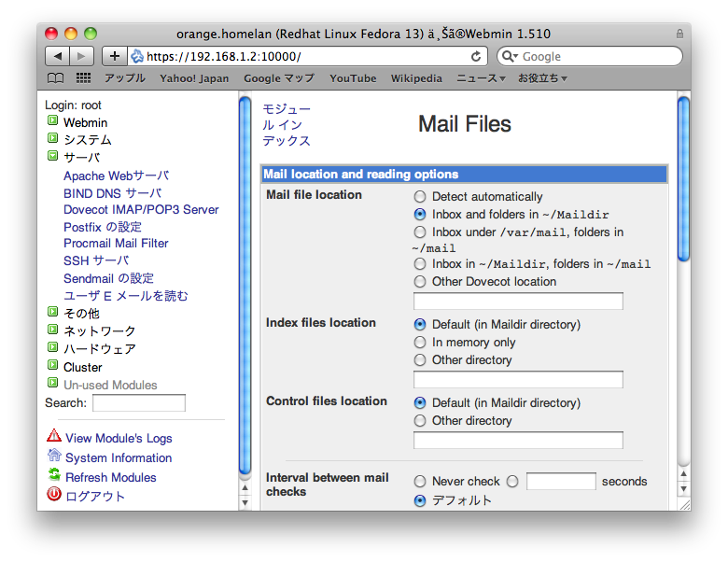Open the Top Sites grid icon
This screenshot has width=728, height=562.
(83, 78)
